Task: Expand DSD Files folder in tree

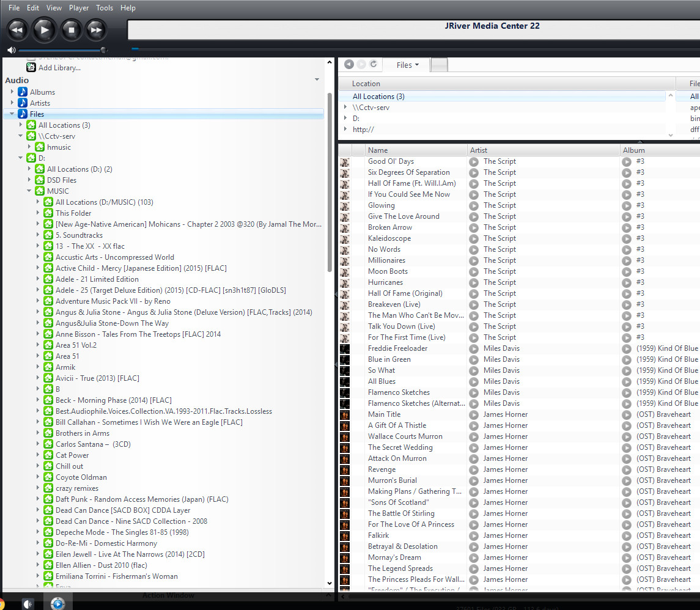Action: pos(29,180)
